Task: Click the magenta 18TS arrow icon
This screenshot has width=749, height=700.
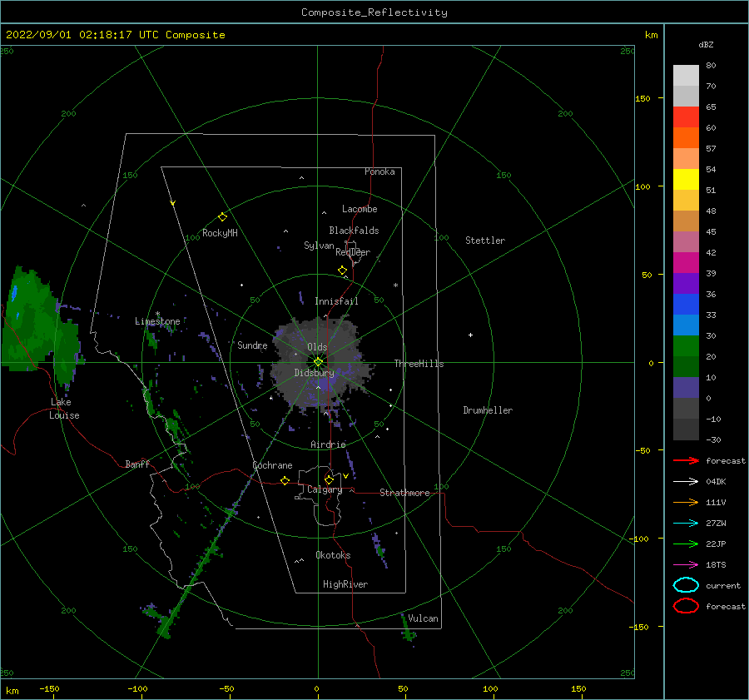Action: 686,565
